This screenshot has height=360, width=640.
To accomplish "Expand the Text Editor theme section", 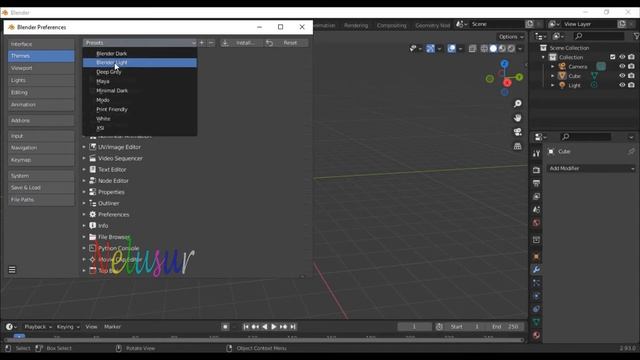I will (x=84, y=169).
